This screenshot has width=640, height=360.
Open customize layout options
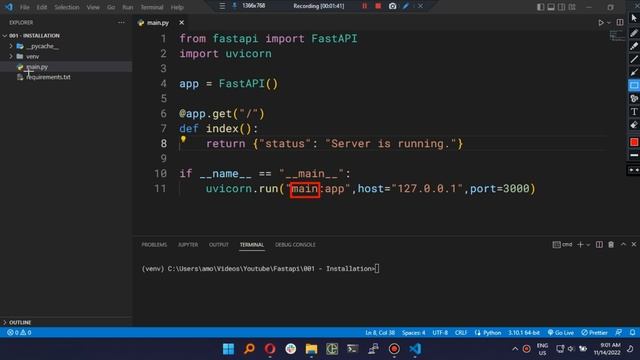point(572,7)
